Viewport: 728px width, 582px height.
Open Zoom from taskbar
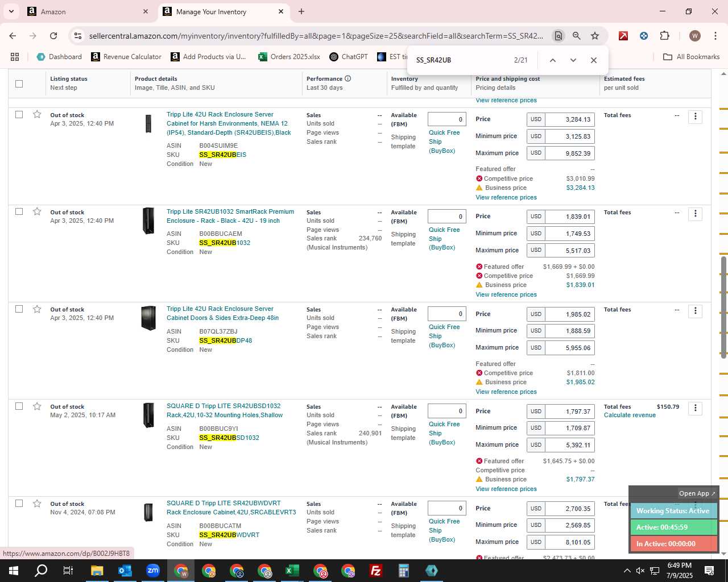click(152, 571)
